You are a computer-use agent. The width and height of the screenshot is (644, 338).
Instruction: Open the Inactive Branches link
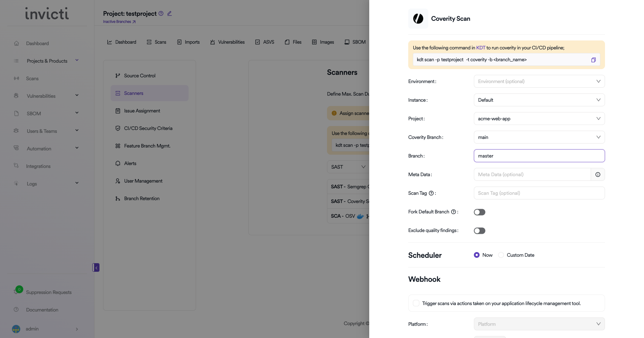point(119,21)
